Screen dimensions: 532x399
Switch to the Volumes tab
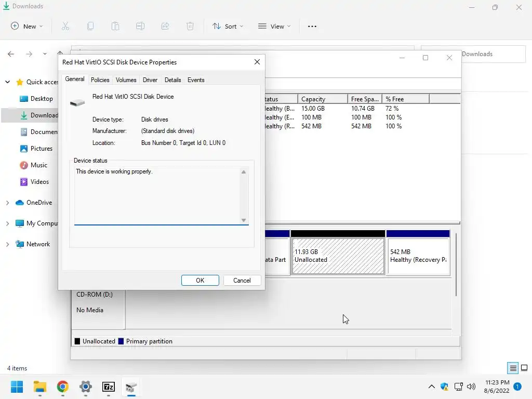coord(126,80)
